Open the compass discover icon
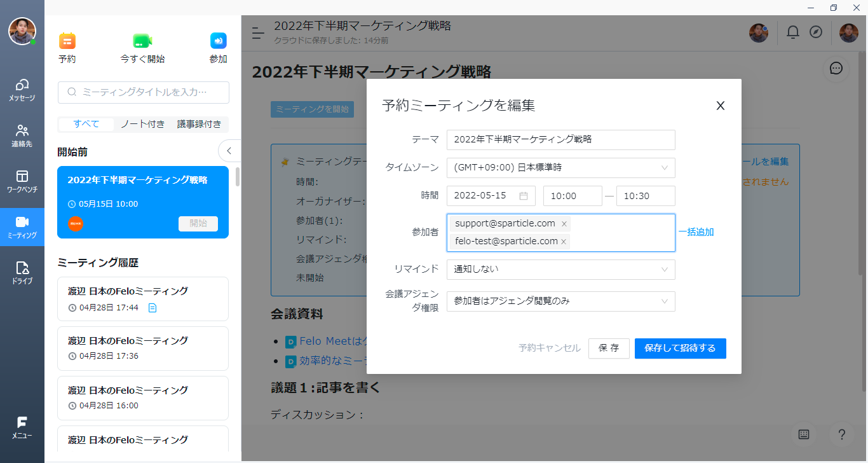The height and width of the screenshot is (463, 868). coord(816,32)
